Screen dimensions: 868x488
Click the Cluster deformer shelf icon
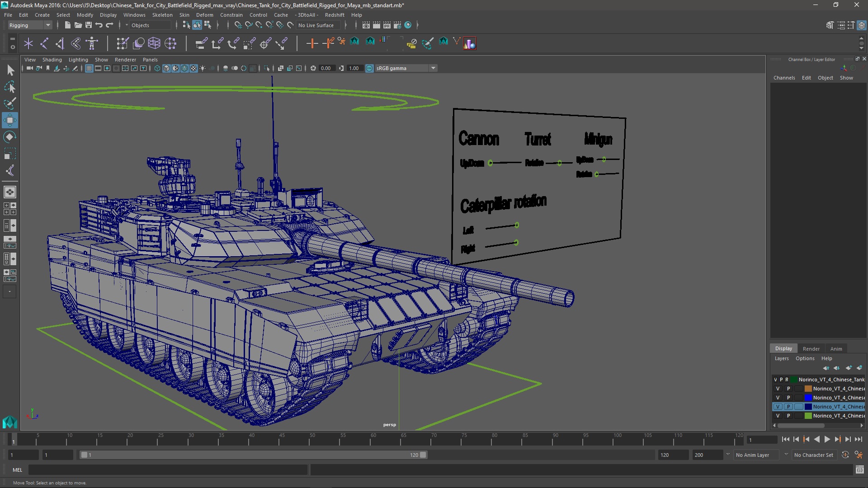(x=170, y=43)
